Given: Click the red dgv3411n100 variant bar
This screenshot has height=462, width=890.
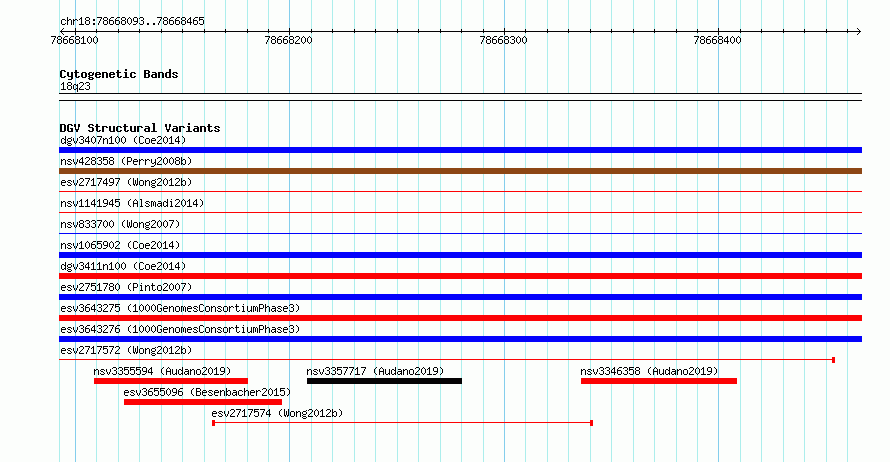Looking at the screenshot, I should (x=460, y=276).
